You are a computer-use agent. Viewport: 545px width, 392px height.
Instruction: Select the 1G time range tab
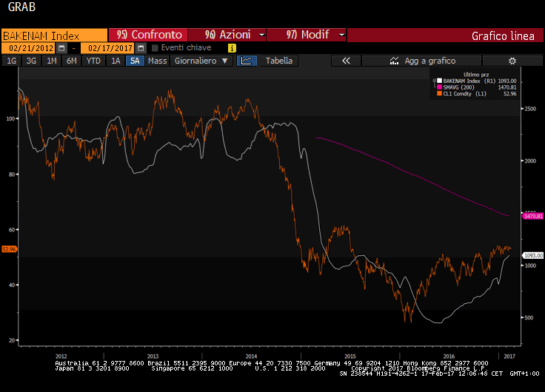pyautogui.click(x=11, y=61)
